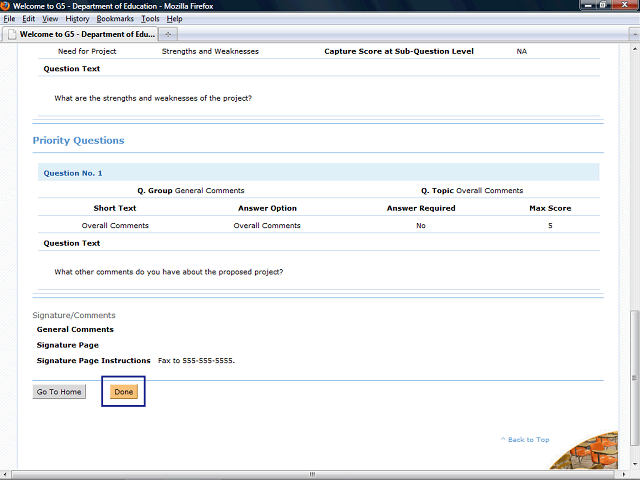Open the Edit menu
640x480 pixels.
29,19
